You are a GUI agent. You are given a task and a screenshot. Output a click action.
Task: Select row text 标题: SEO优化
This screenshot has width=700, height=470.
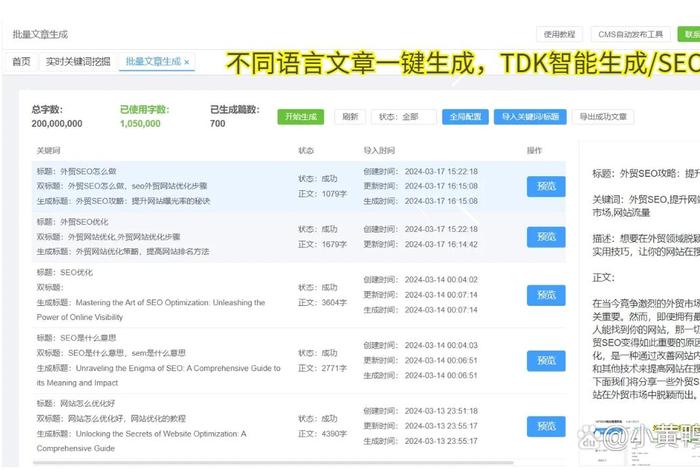(x=65, y=272)
